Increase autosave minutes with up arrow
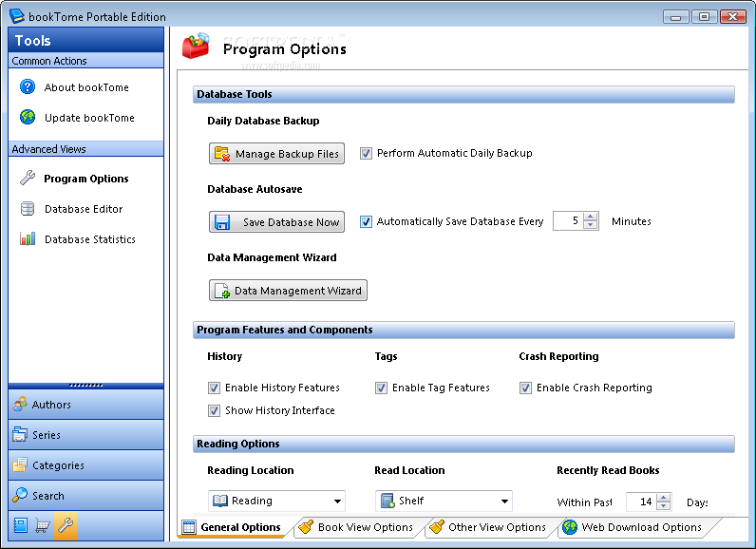Image resolution: width=756 pixels, height=549 pixels. pos(591,218)
